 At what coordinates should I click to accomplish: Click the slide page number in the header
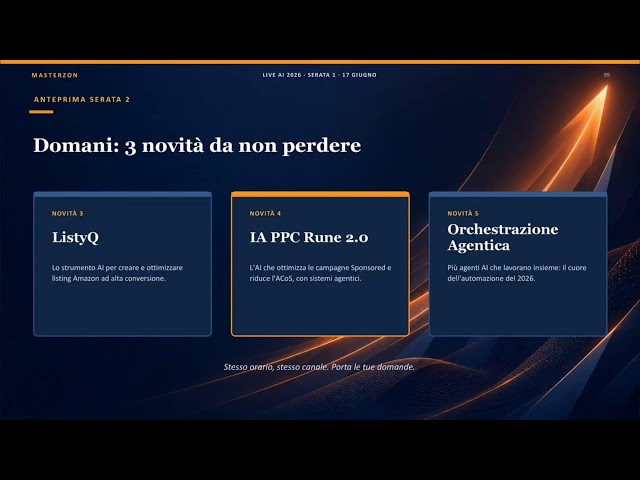pyautogui.click(x=607, y=75)
